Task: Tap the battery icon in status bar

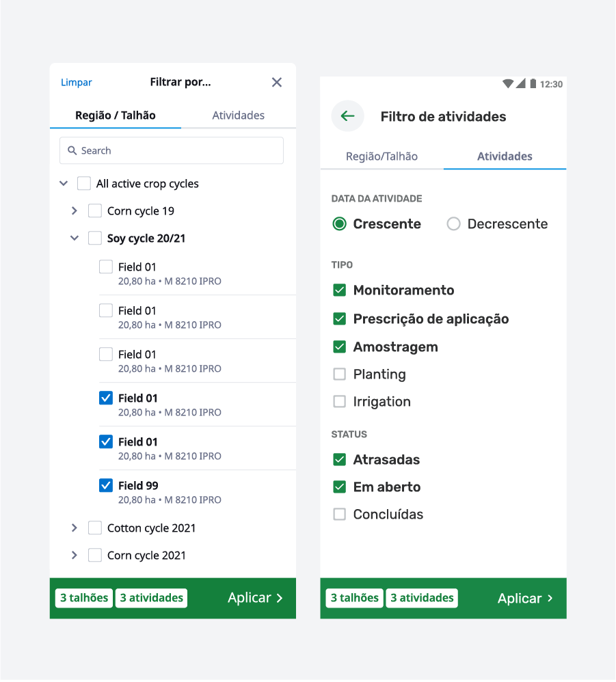Action: pos(533,83)
